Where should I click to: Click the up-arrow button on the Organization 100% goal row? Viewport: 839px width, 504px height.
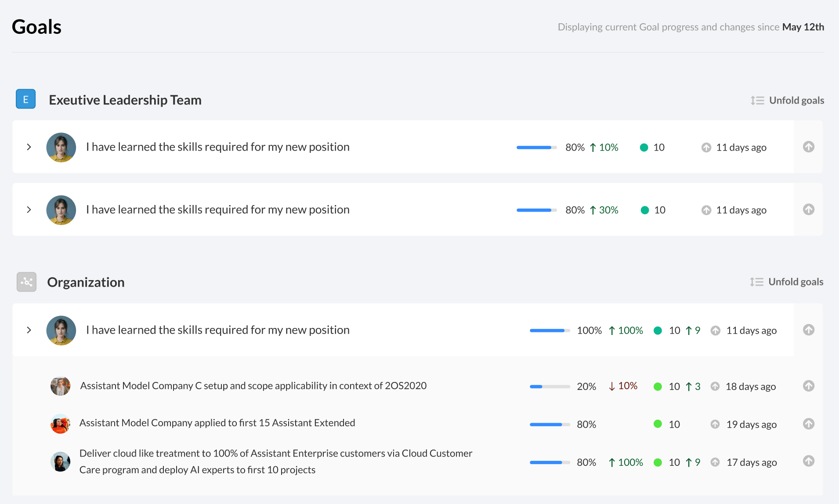tap(809, 330)
